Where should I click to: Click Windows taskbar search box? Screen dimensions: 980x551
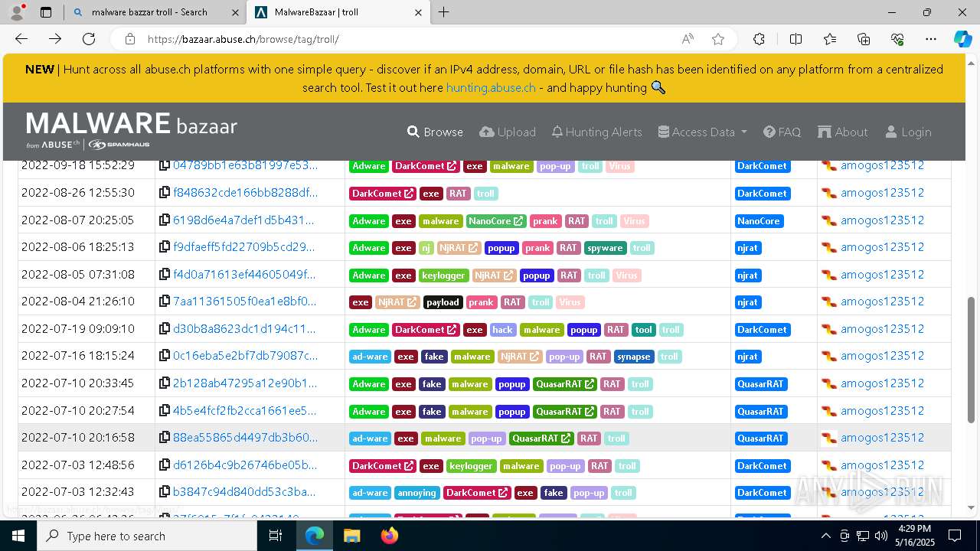click(x=147, y=536)
